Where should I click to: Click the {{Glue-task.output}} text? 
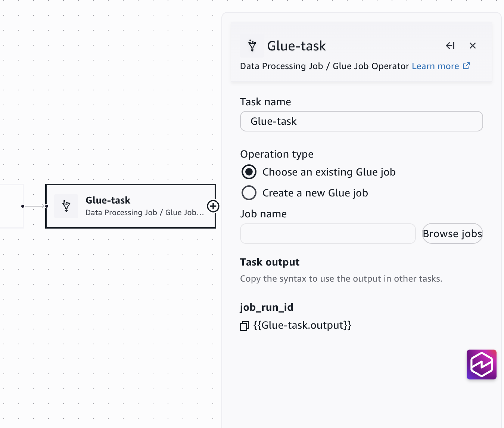click(302, 325)
